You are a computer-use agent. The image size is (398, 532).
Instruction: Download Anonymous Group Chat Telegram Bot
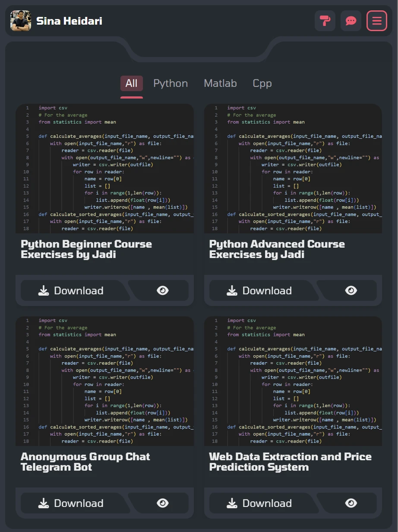[x=72, y=503]
